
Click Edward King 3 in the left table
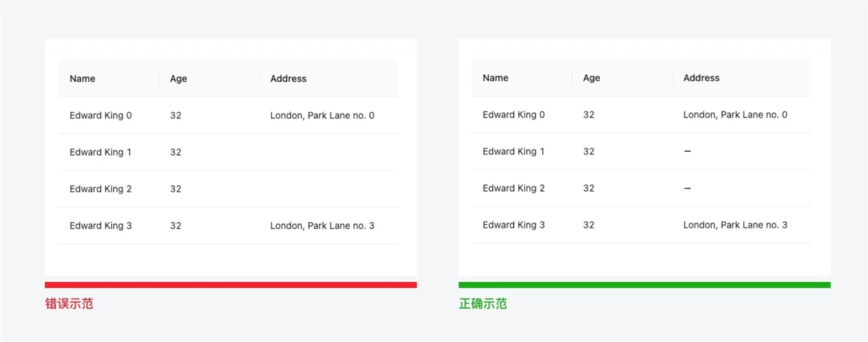point(100,226)
